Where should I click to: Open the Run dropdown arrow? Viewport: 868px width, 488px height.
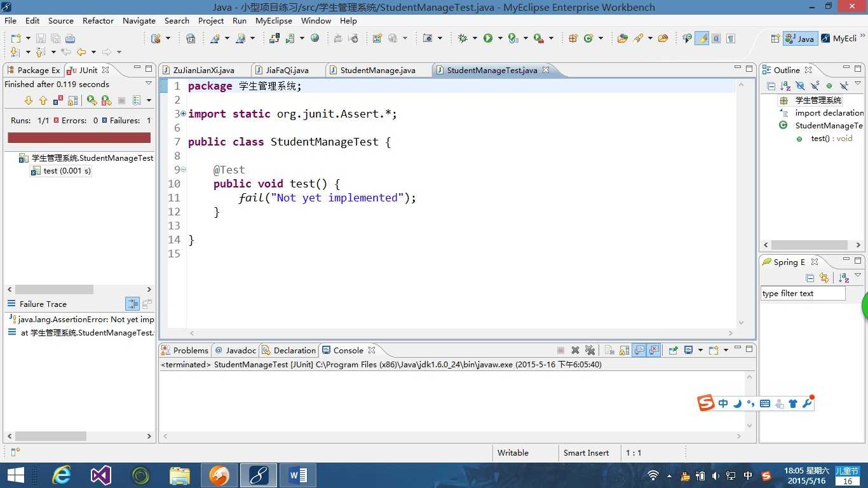[x=500, y=38]
